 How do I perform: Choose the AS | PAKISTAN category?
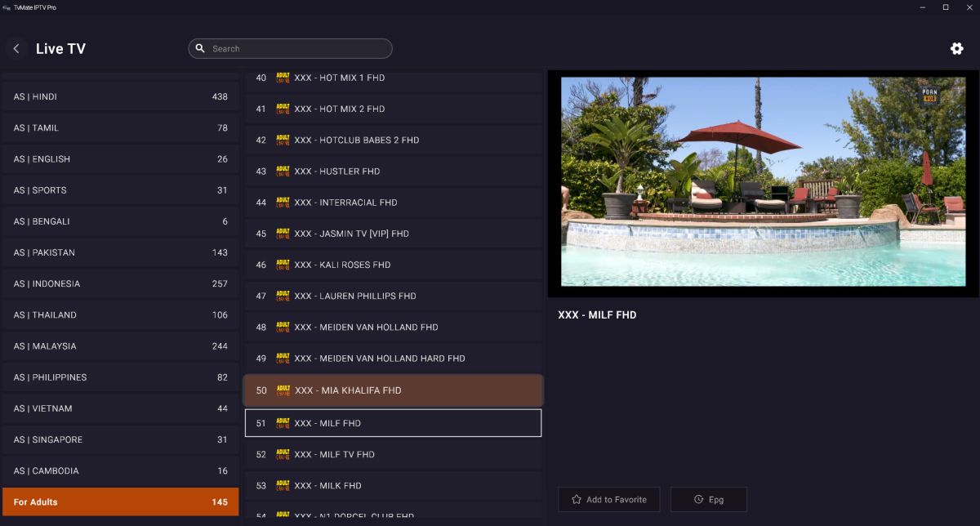click(x=120, y=252)
